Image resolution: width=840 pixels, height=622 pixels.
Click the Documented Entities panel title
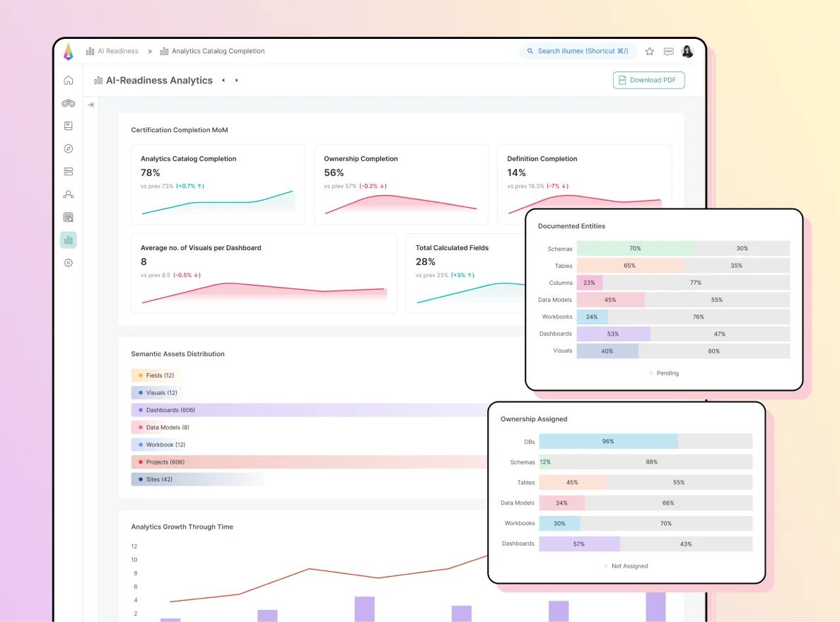click(571, 227)
